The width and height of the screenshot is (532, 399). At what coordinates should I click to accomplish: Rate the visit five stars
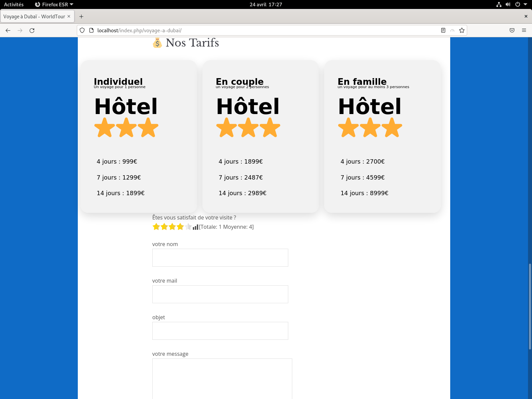tap(188, 227)
